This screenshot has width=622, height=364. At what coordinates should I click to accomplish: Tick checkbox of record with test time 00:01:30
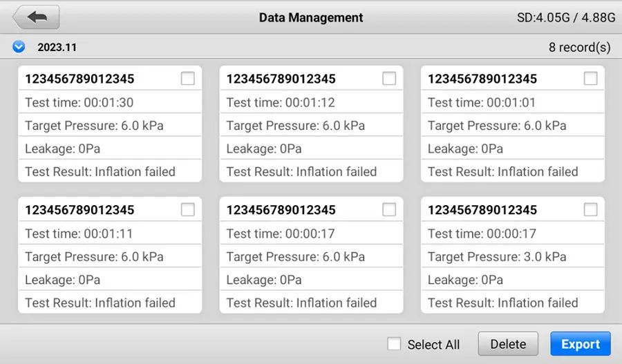coord(187,78)
